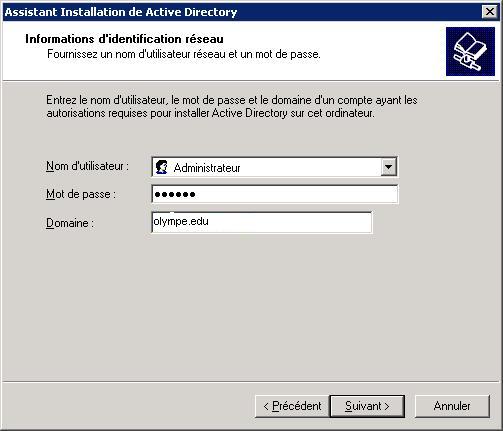Click the separator line above the wizard buttons
This screenshot has width=503, height=431.
coord(251,381)
